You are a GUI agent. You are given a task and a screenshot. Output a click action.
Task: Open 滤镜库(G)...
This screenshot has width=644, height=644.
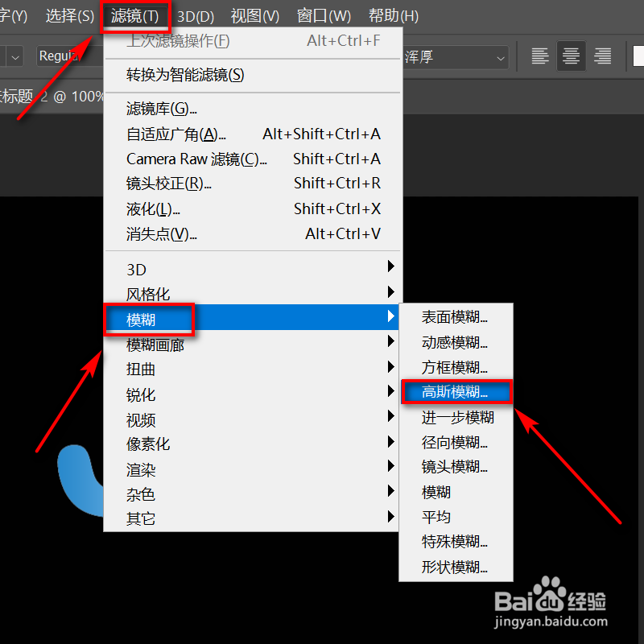click(x=253, y=109)
